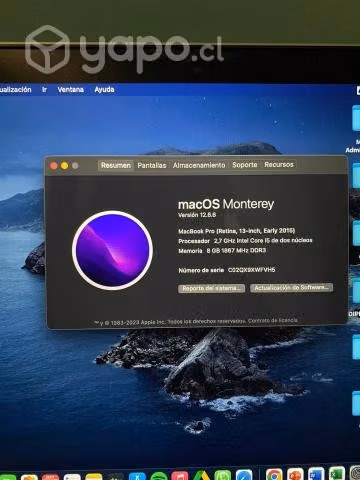
Task: Click the macOS Monterey logo image
Action: click(x=113, y=250)
